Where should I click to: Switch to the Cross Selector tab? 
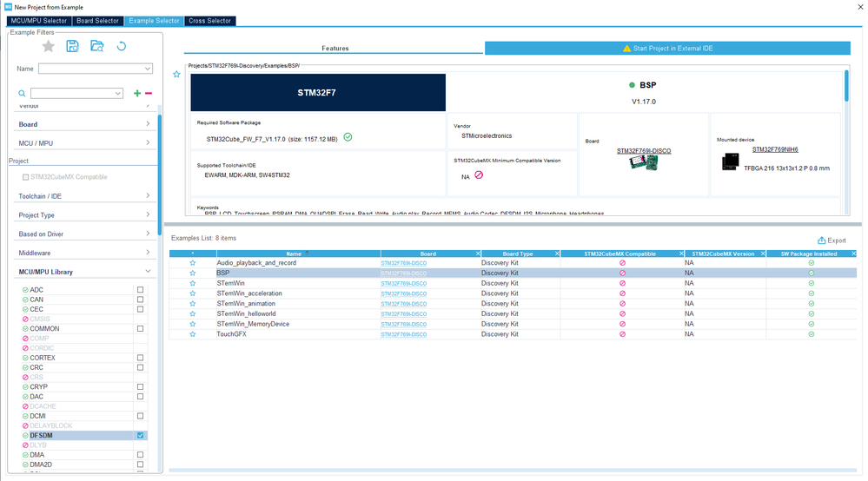coord(209,21)
